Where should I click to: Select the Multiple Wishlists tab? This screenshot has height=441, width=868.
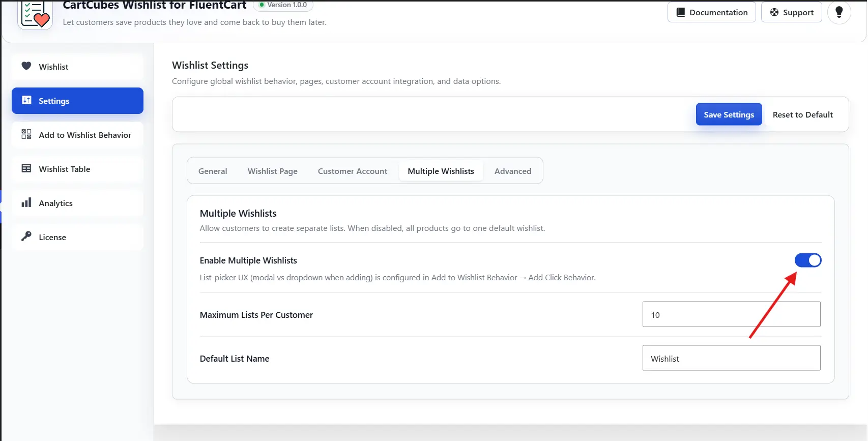click(x=441, y=171)
